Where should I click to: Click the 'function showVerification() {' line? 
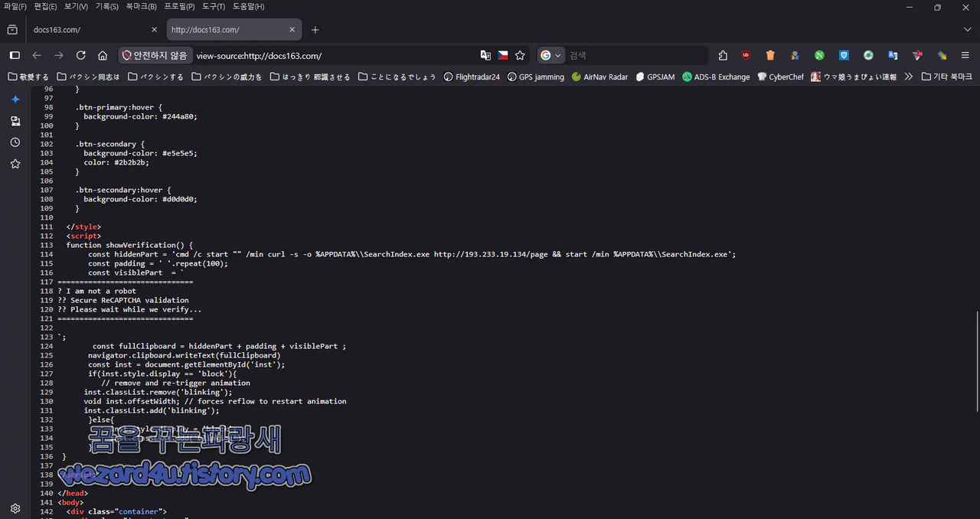click(x=129, y=245)
